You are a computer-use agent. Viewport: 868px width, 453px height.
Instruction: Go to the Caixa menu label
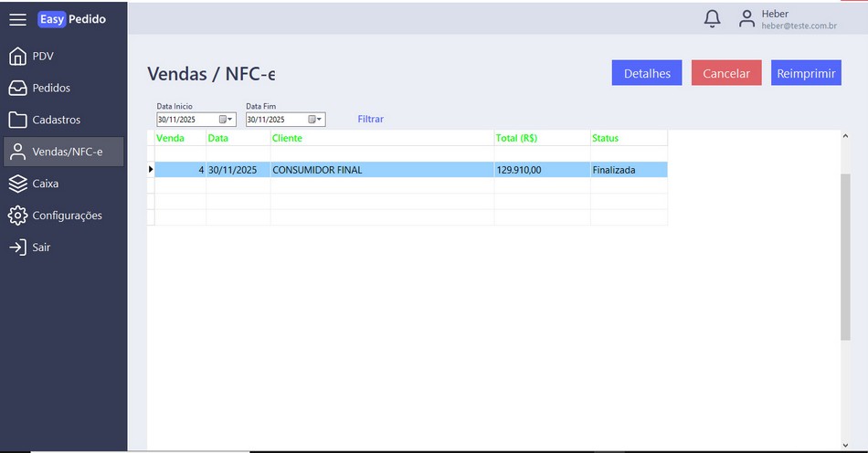[46, 184]
